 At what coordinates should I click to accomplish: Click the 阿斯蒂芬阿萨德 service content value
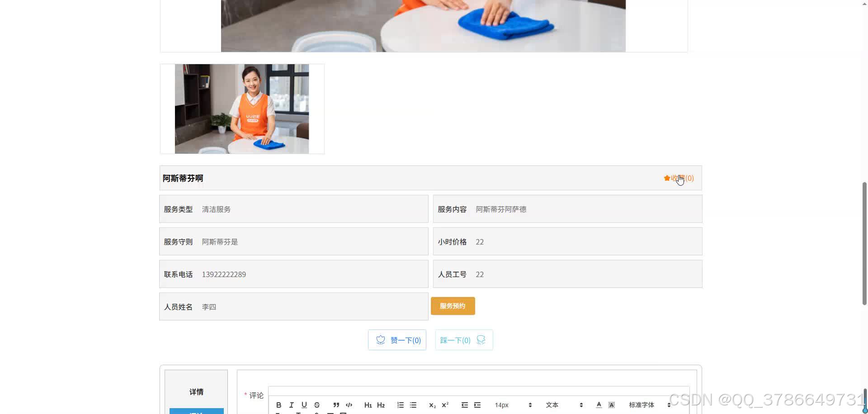pyautogui.click(x=501, y=209)
